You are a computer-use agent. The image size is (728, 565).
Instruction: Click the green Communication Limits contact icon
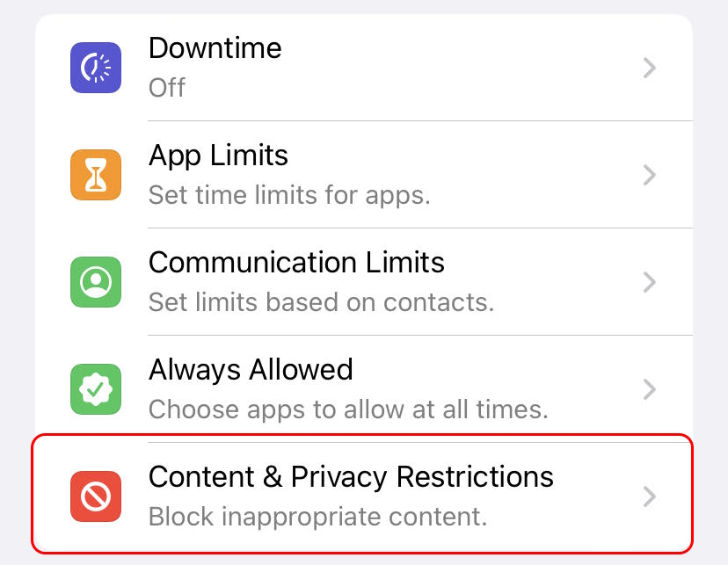pyautogui.click(x=96, y=281)
